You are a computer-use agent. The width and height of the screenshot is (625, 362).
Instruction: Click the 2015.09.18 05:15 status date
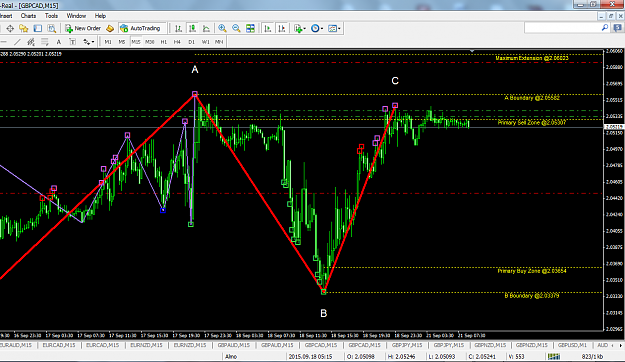310,356
